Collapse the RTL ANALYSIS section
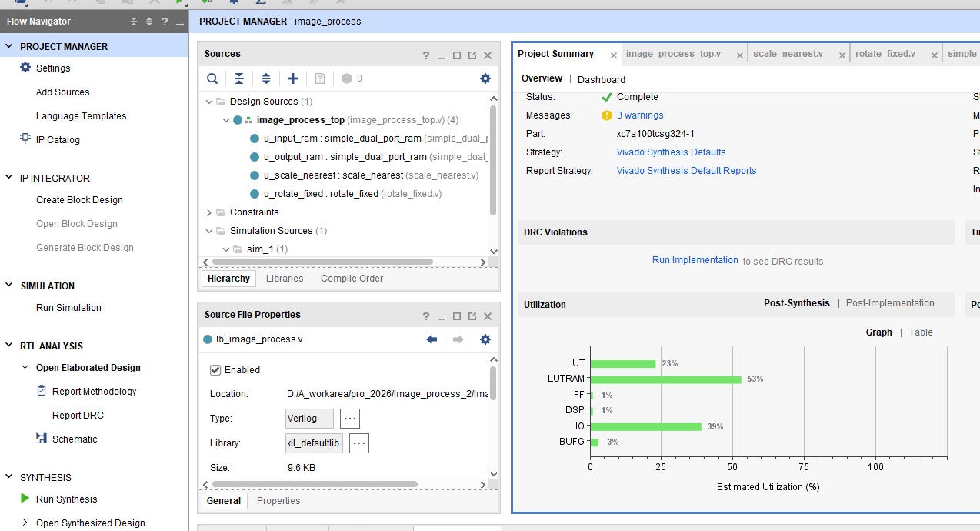This screenshot has width=980, height=531. coord(9,346)
